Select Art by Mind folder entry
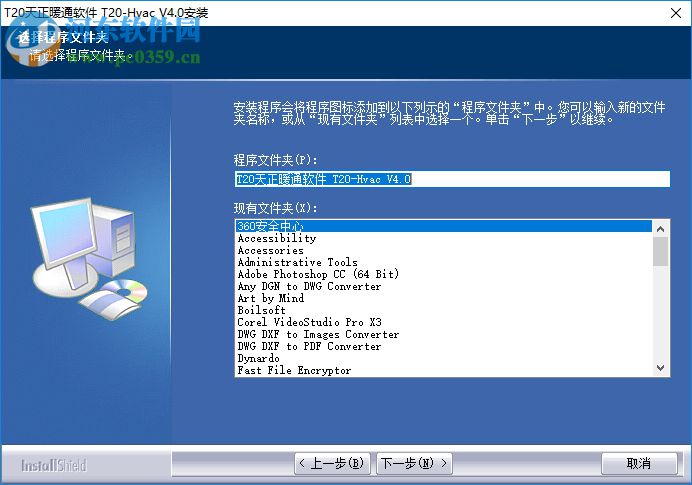This screenshot has height=485, width=692. click(444, 298)
